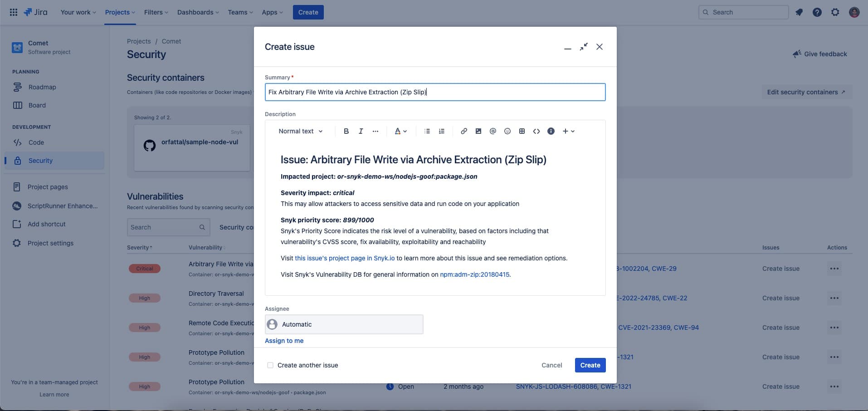Cancel the Create issue dialog
Viewport: 868px width, 411px height.
click(551, 365)
